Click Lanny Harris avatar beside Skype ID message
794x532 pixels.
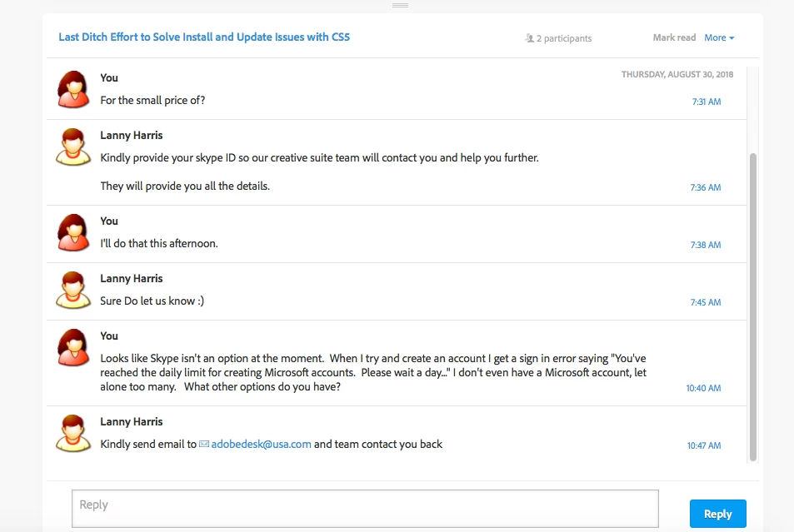[x=73, y=147]
